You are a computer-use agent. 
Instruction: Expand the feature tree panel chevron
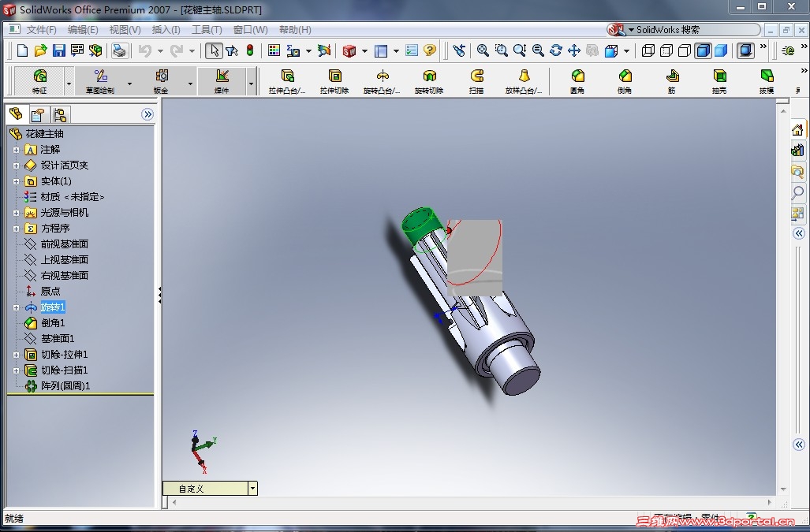[x=147, y=114]
